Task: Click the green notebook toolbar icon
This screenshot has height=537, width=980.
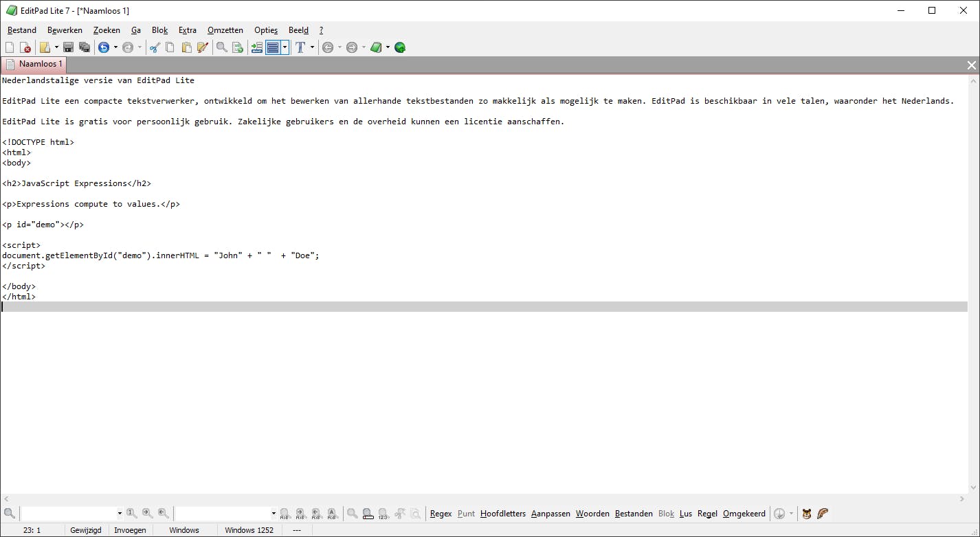Action: click(376, 47)
